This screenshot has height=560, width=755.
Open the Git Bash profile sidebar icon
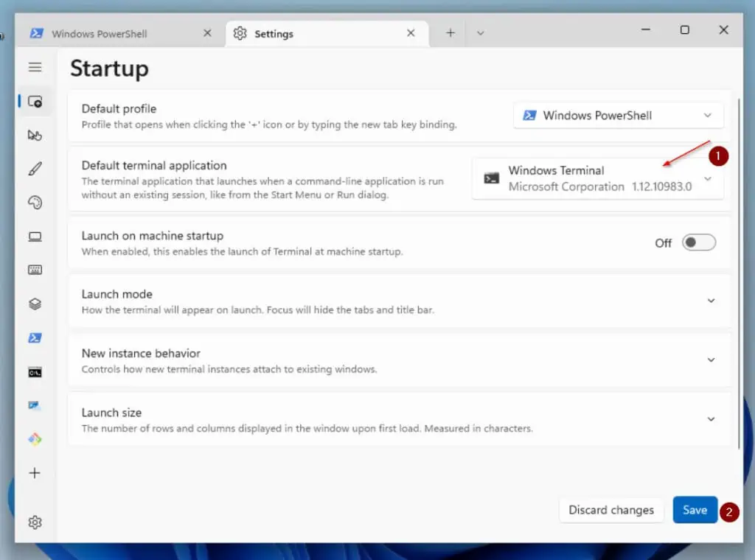35,439
